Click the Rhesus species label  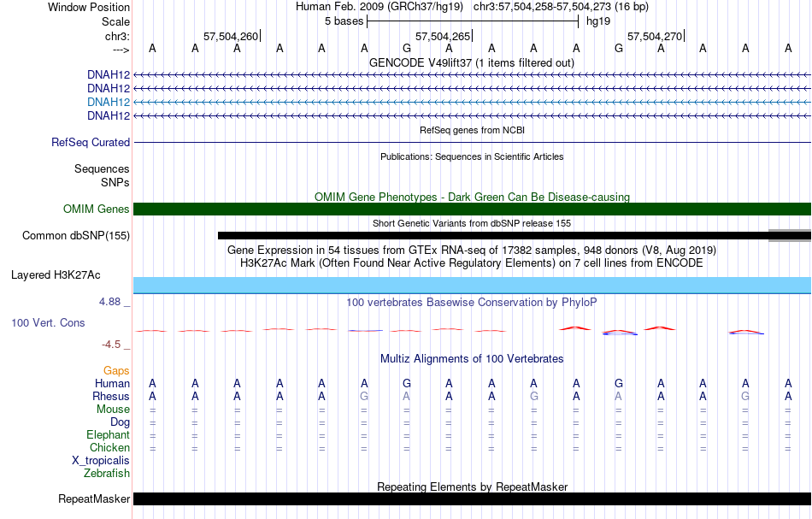point(111,396)
